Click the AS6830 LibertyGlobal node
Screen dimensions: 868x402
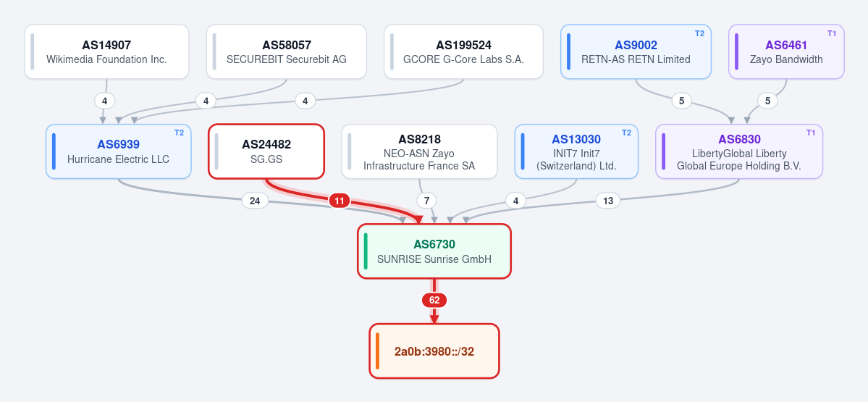pos(739,151)
